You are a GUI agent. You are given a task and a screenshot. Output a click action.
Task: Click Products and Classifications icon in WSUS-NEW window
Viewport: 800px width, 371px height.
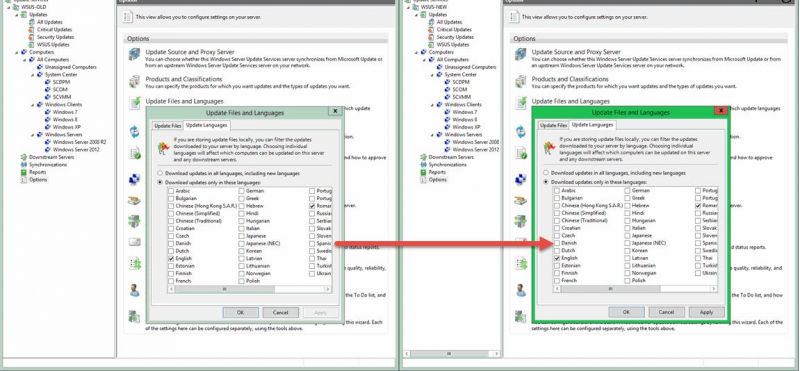tap(520, 81)
